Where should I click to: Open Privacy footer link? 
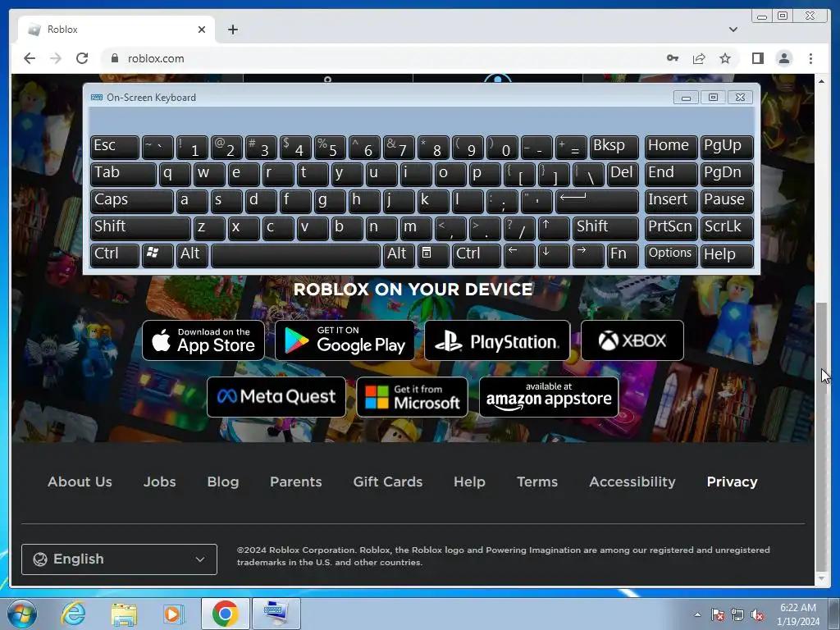pyautogui.click(x=732, y=482)
